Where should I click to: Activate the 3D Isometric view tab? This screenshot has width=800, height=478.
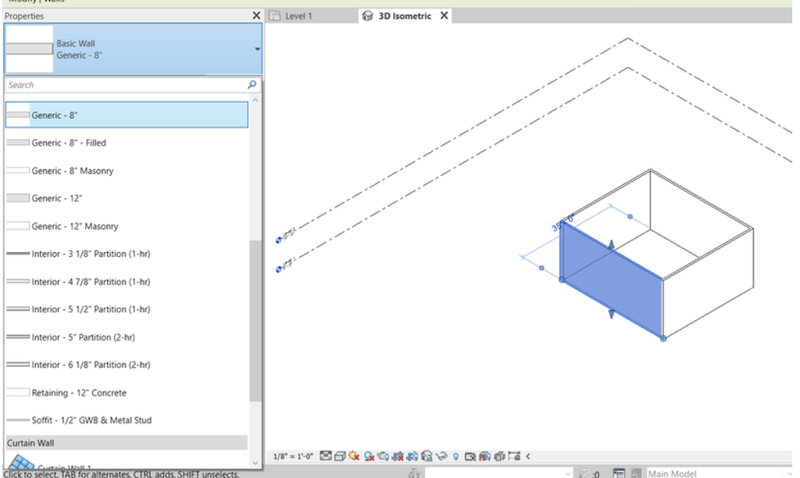click(x=405, y=16)
